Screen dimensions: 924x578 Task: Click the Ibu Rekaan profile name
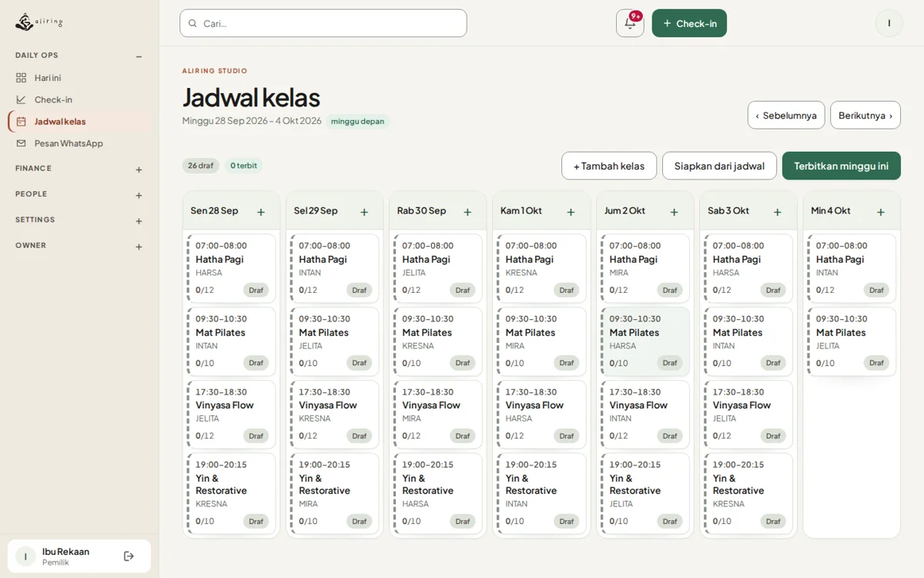click(65, 552)
